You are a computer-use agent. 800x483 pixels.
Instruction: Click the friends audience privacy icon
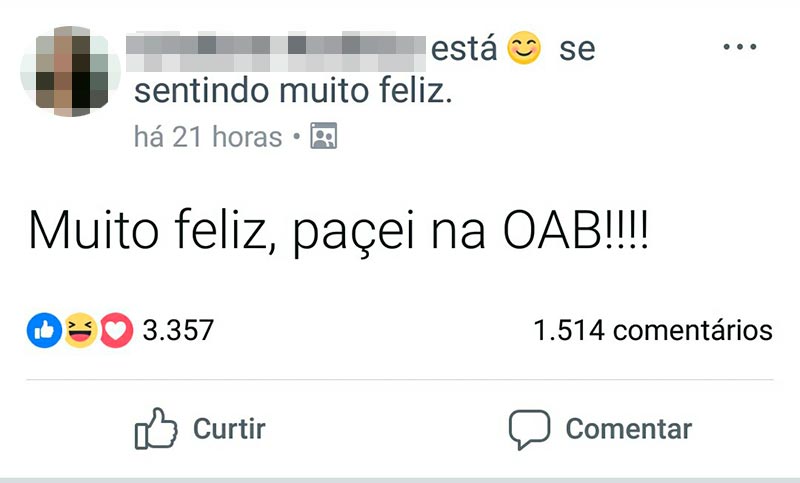click(x=323, y=136)
